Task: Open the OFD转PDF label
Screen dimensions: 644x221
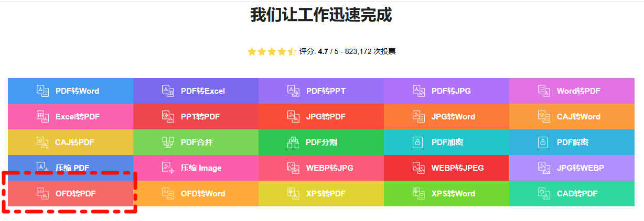Action: (x=76, y=193)
